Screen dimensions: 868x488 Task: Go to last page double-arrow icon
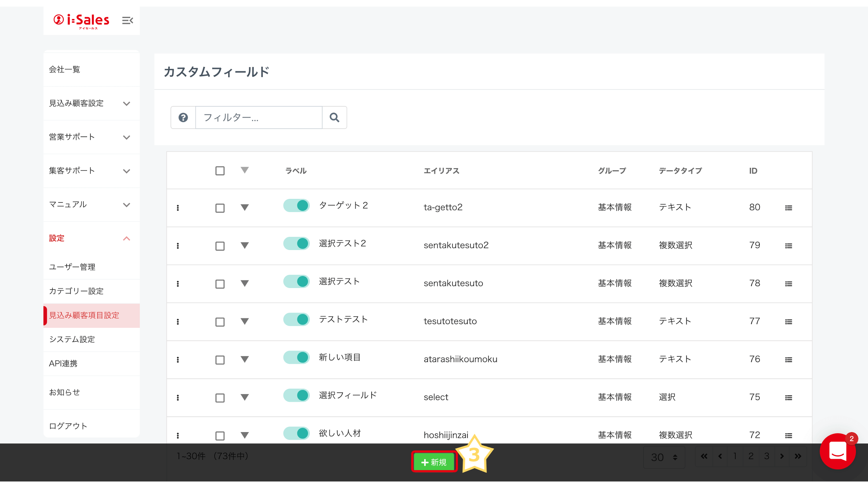[798, 456]
